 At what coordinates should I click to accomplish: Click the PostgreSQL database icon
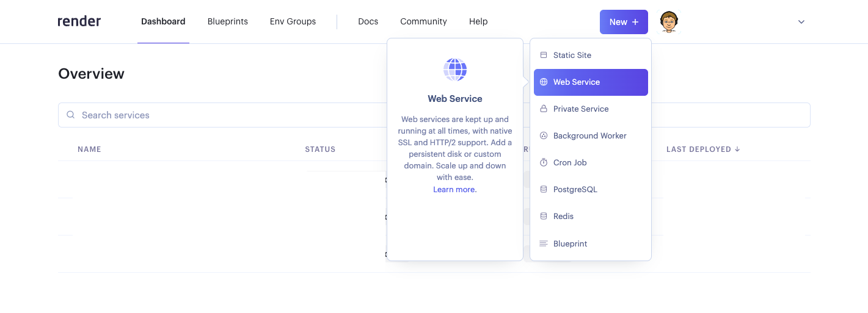[x=544, y=189]
